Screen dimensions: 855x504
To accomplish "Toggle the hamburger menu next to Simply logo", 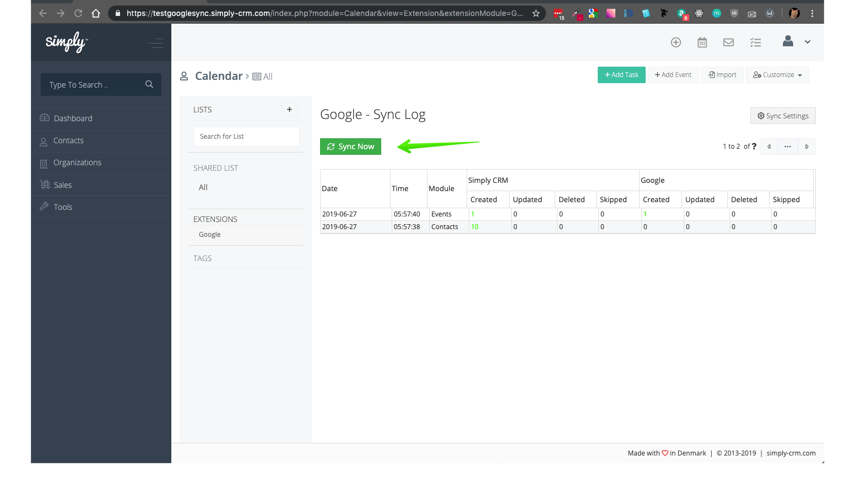I will tap(156, 44).
